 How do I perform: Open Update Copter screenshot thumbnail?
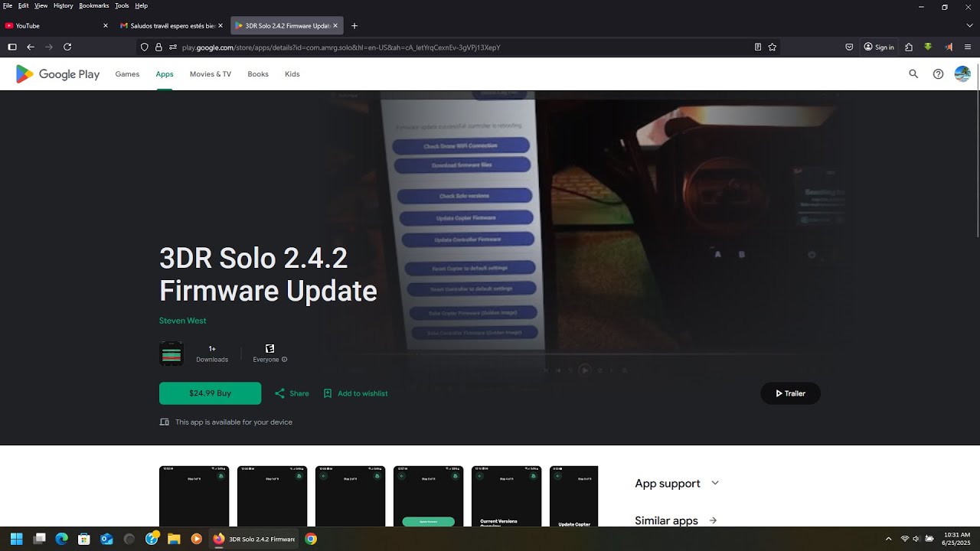click(x=573, y=496)
